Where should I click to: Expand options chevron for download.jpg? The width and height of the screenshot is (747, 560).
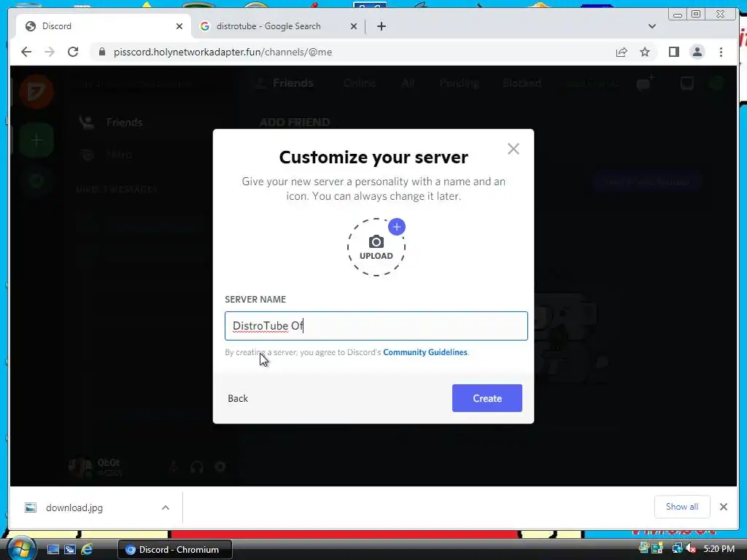[166, 507]
